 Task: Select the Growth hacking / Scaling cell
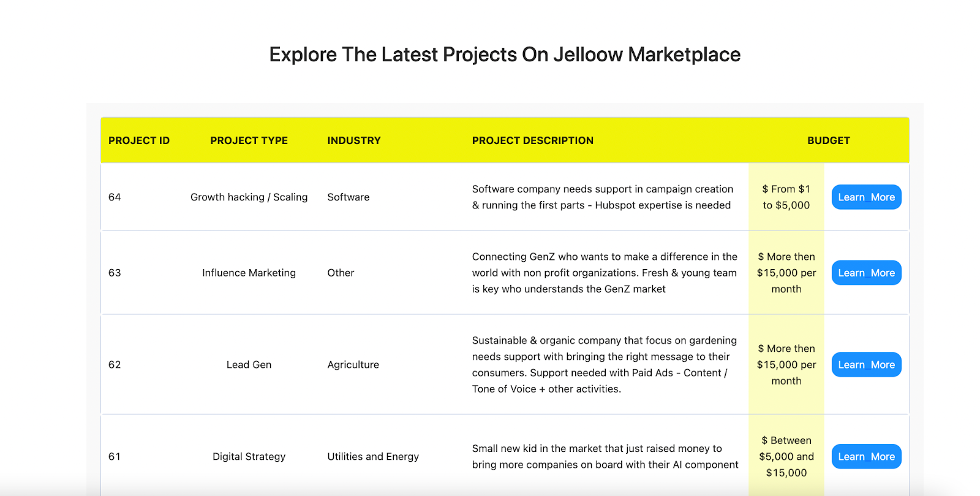click(x=249, y=197)
